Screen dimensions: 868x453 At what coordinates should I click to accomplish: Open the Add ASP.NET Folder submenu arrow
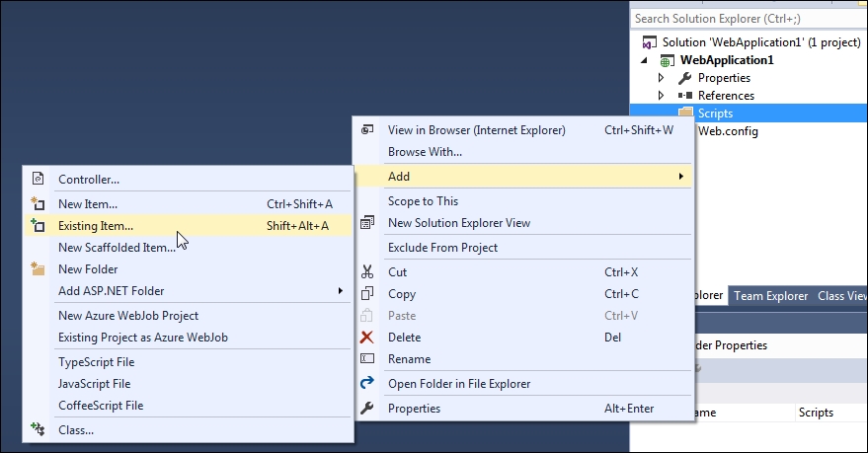click(341, 290)
